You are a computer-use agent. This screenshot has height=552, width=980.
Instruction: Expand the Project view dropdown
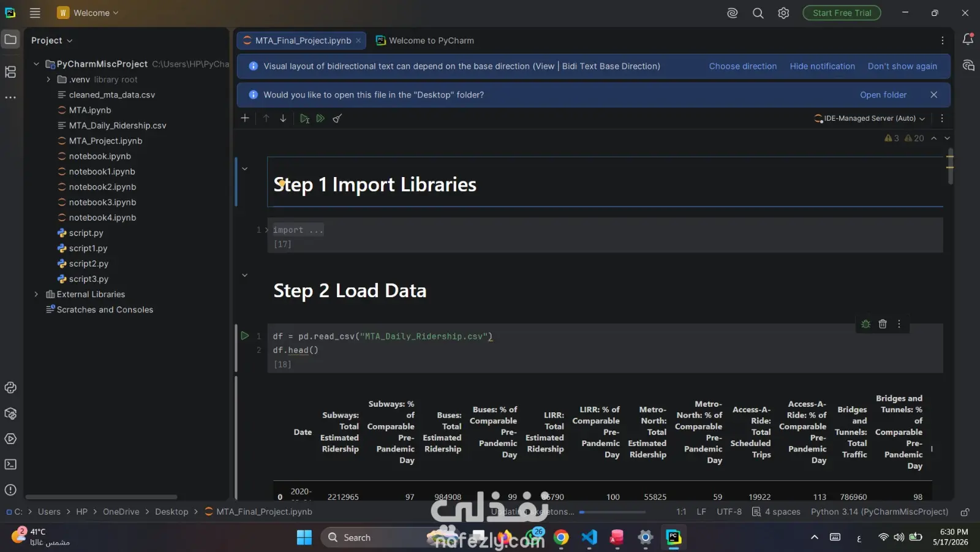(52, 40)
